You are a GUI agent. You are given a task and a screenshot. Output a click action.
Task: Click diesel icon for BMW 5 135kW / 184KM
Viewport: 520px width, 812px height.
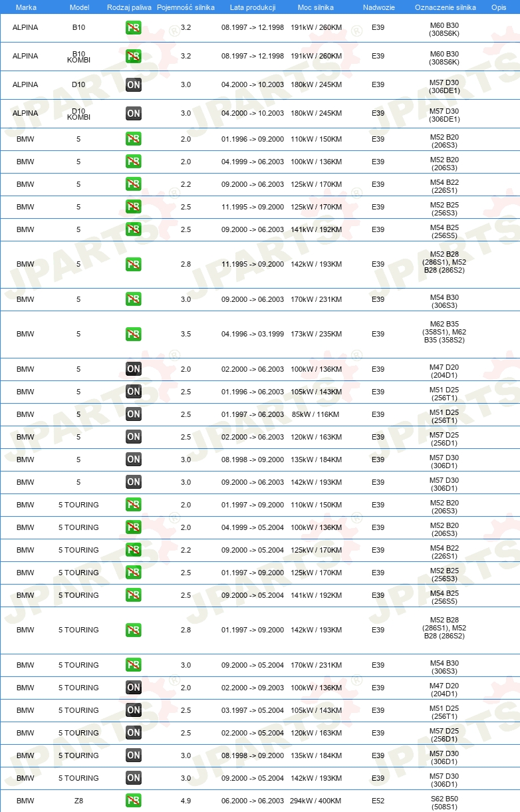[x=134, y=460]
